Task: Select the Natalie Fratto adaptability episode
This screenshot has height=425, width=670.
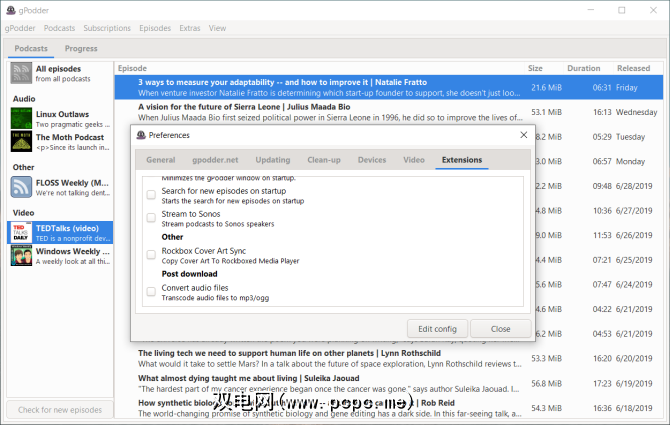Action: [x=388, y=88]
